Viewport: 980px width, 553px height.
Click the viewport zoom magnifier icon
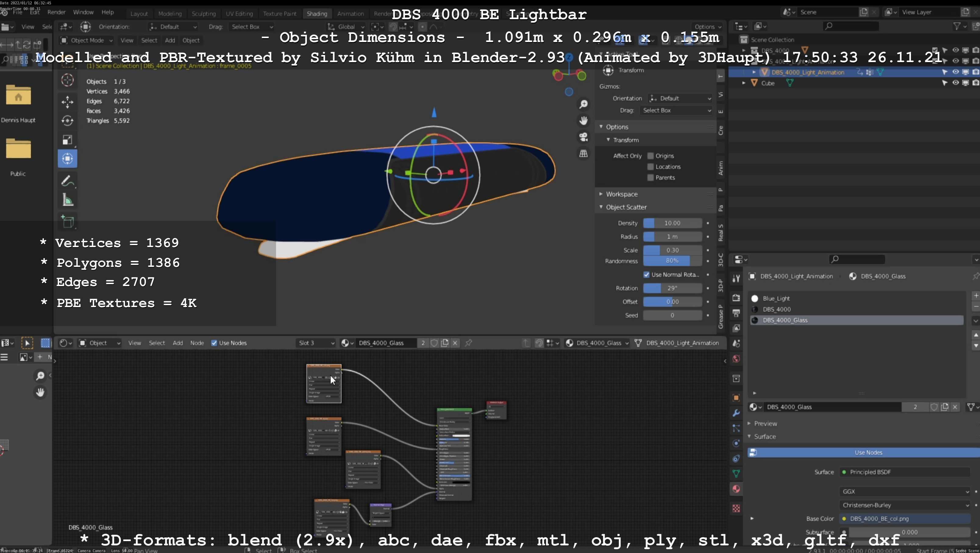point(583,104)
